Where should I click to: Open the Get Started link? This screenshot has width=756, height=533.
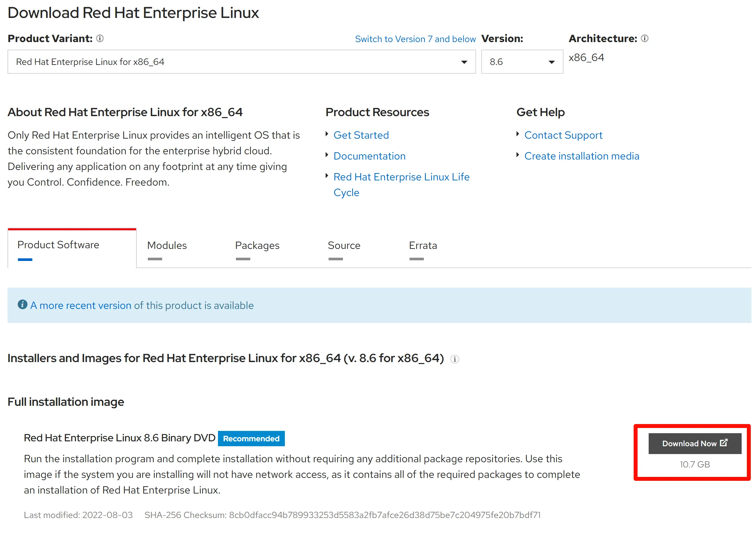pyautogui.click(x=361, y=135)
